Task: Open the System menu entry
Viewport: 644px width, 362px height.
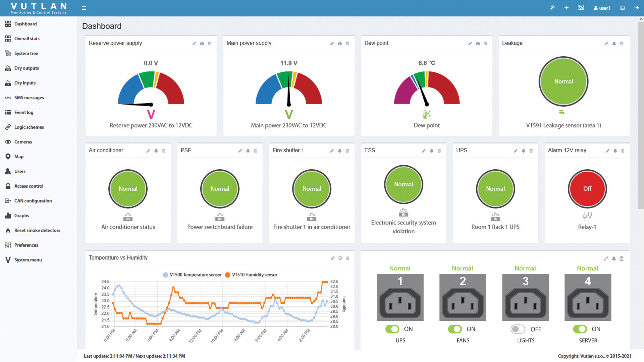Action: [x=28, y=260]
